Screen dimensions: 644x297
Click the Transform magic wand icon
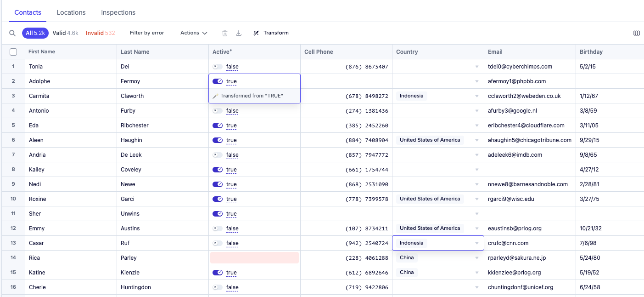tap(256, 33)
